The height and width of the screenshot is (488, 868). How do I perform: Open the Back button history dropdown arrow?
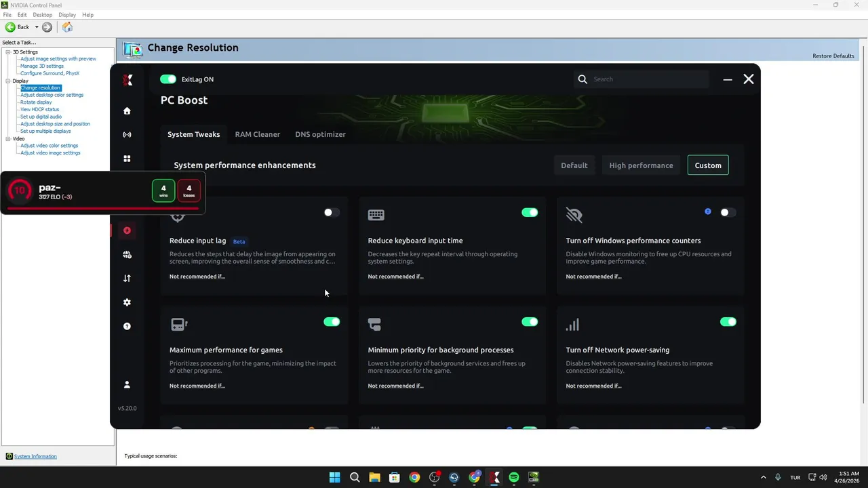[37, 27]
